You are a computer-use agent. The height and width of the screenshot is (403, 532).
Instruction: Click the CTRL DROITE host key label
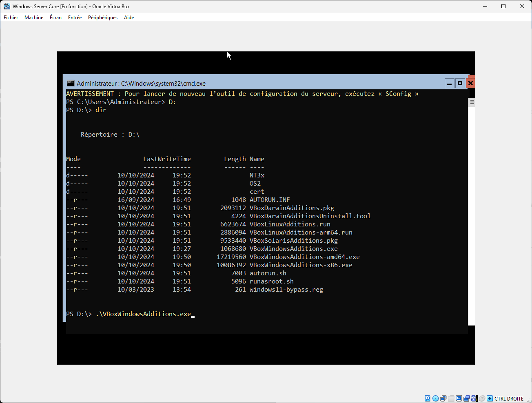coord(509,399)
